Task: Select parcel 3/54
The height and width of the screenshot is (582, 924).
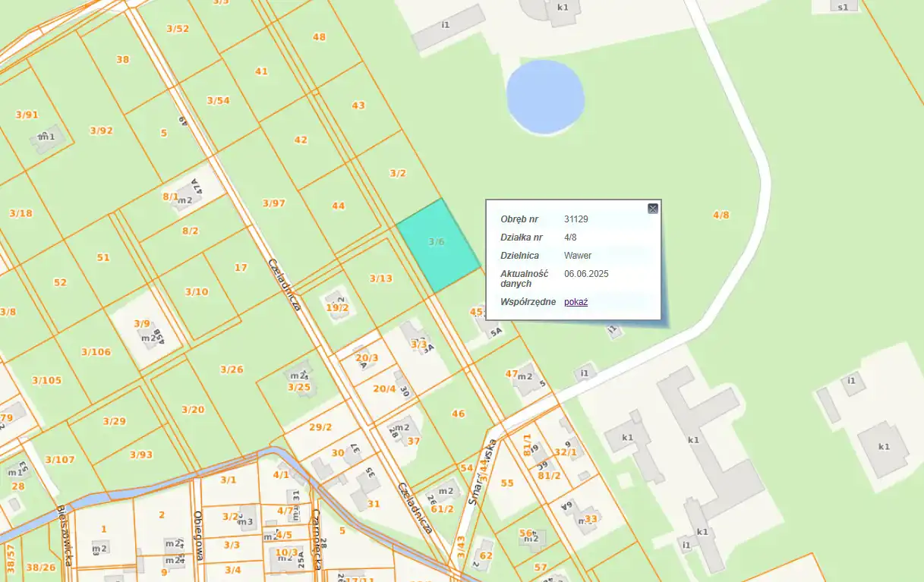Action: (219, 101)
